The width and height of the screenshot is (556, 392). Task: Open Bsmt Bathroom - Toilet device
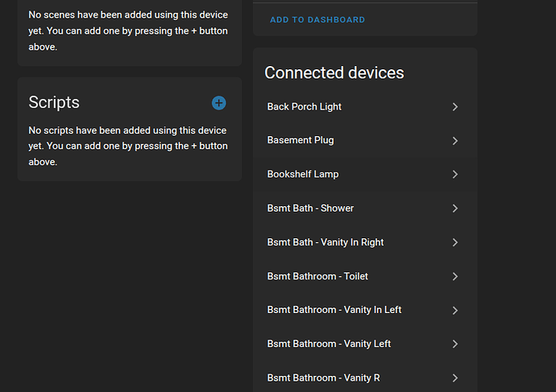tap(365, 276)
